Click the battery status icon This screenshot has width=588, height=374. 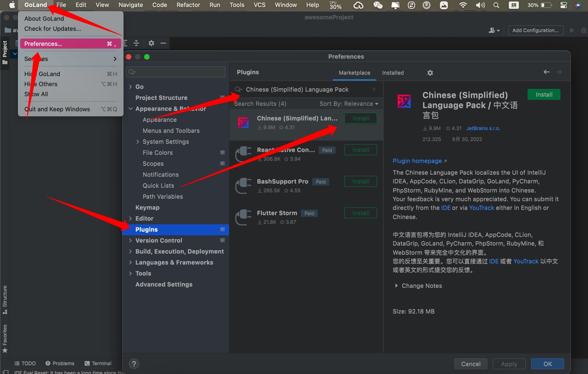546,5
